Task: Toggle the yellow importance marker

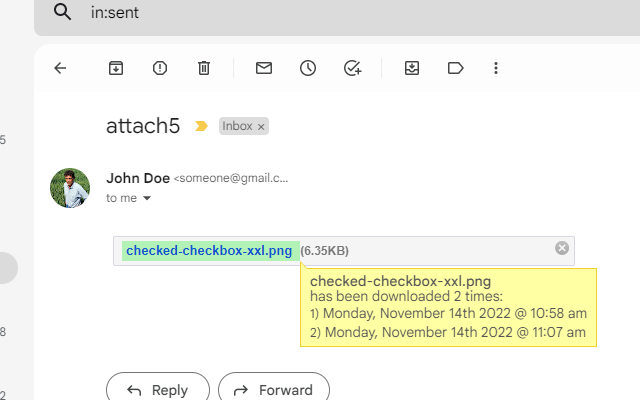Action: click(201, 126)
